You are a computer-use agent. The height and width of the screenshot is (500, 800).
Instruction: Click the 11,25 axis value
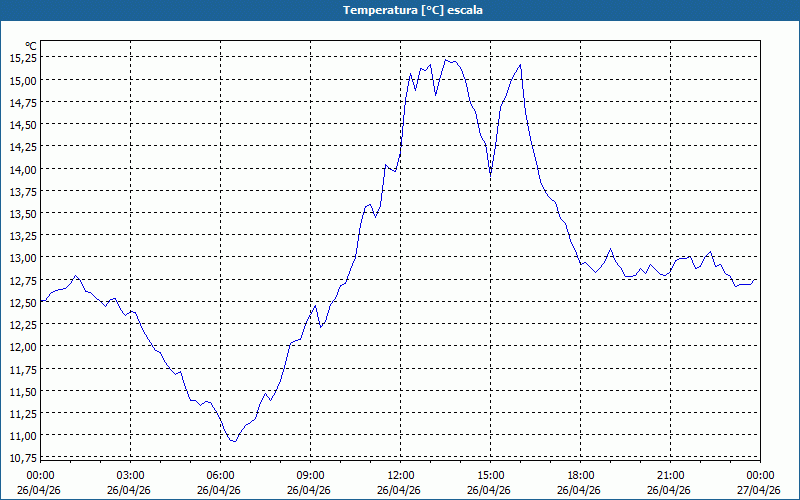pyautogui.click(x=23, y=414)
